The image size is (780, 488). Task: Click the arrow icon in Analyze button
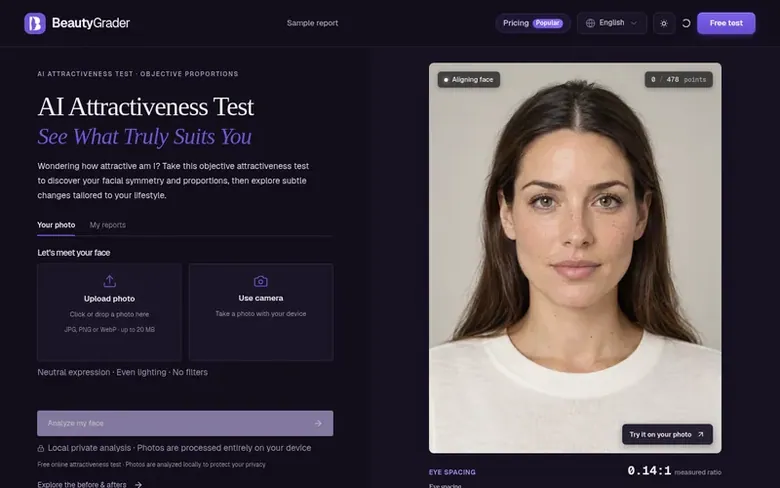tap(318, 423)
